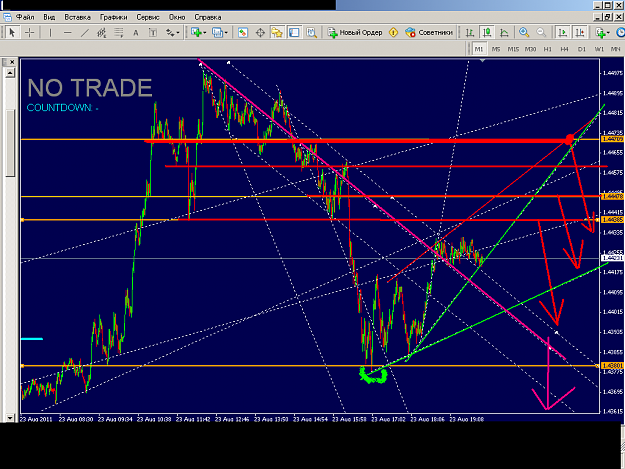Choose the Equidistant Channel tool
625x469 pixels.
tap(102, 33)
